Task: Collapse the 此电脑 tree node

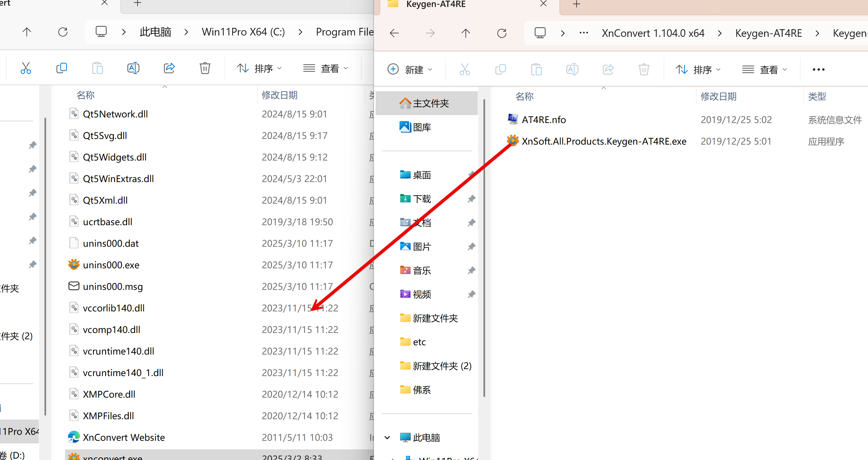Action: click(x=387, y=437)
